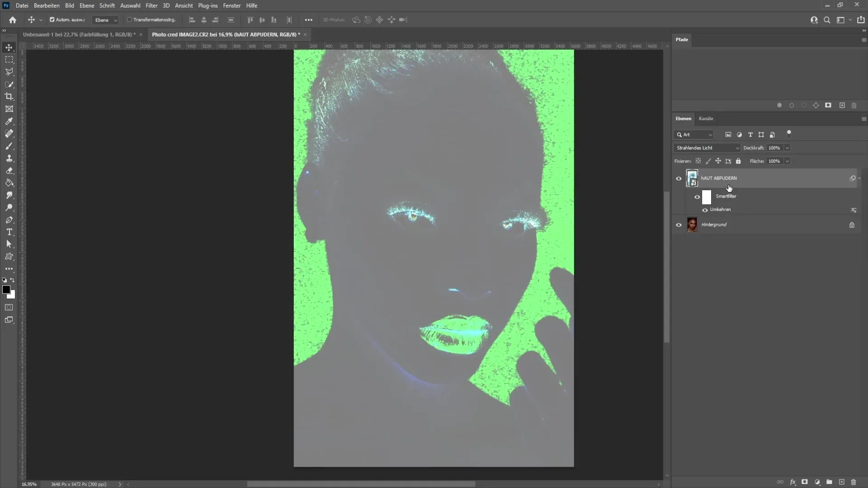Select the Frame tool
Image resolution: width=868 pixels, height=488 pixels.
click(x=9, y=109)
